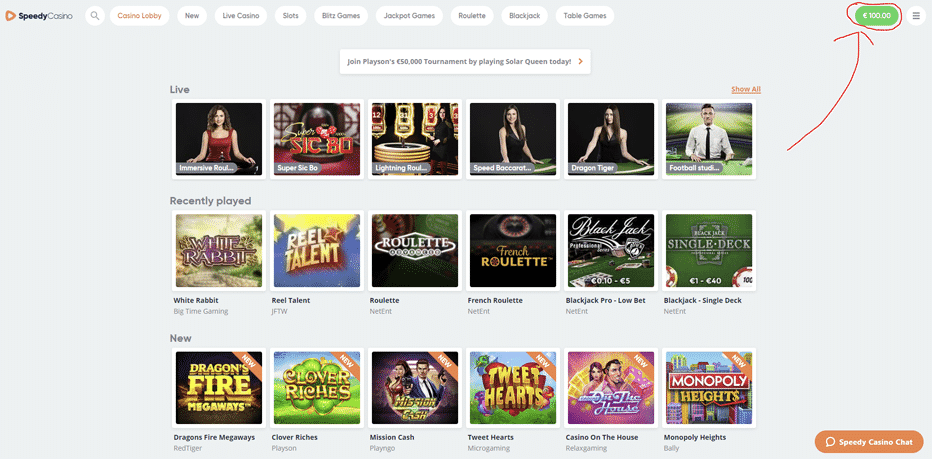Click the Reel Talent title text
Viewport: 932px width, 459px height.
(x=291, y=300)
